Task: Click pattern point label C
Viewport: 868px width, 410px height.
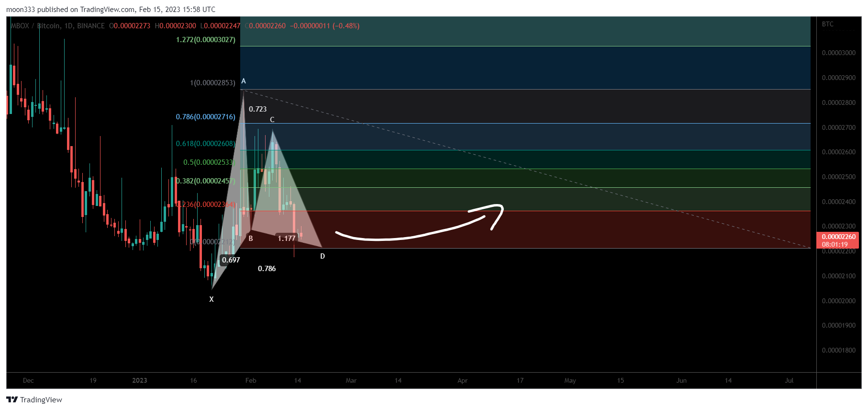Action: click(272, 120)
